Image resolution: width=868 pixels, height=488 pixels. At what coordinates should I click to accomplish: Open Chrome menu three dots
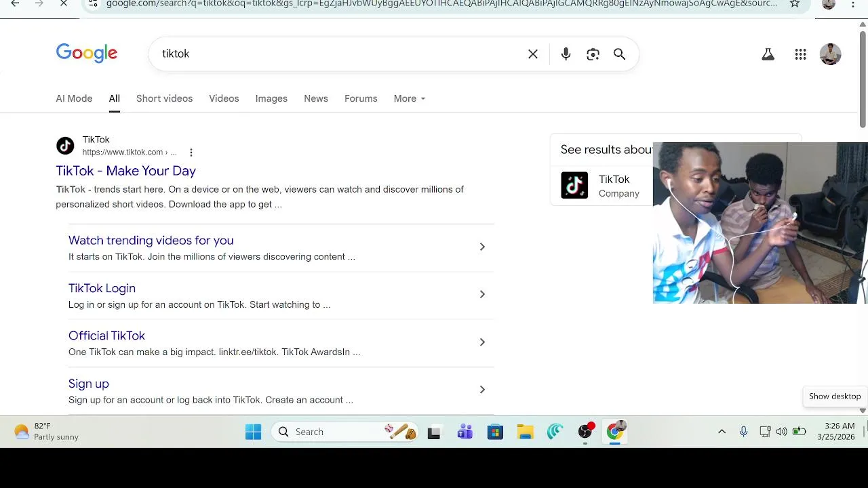[x=852, y=4]
